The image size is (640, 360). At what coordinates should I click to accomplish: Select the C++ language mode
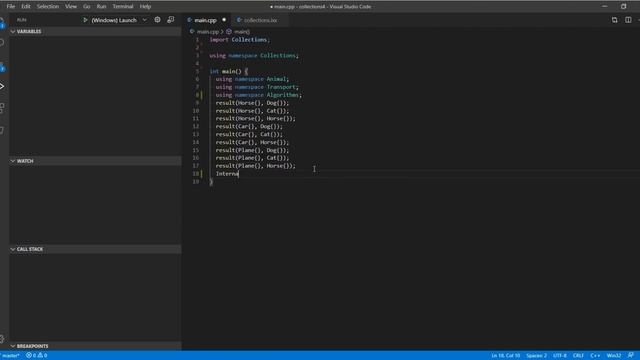tap(595, 356)
